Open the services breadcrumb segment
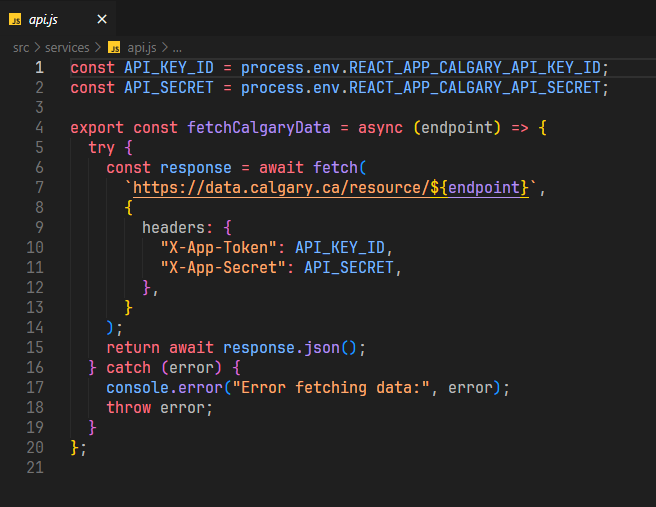Screen dimensions: 656x507 pos(67,48)
